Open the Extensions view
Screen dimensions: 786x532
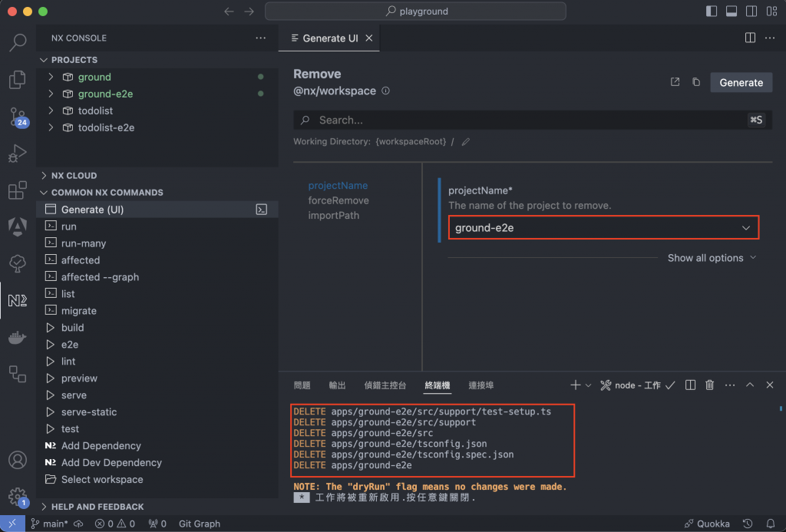tap(18, 190)
